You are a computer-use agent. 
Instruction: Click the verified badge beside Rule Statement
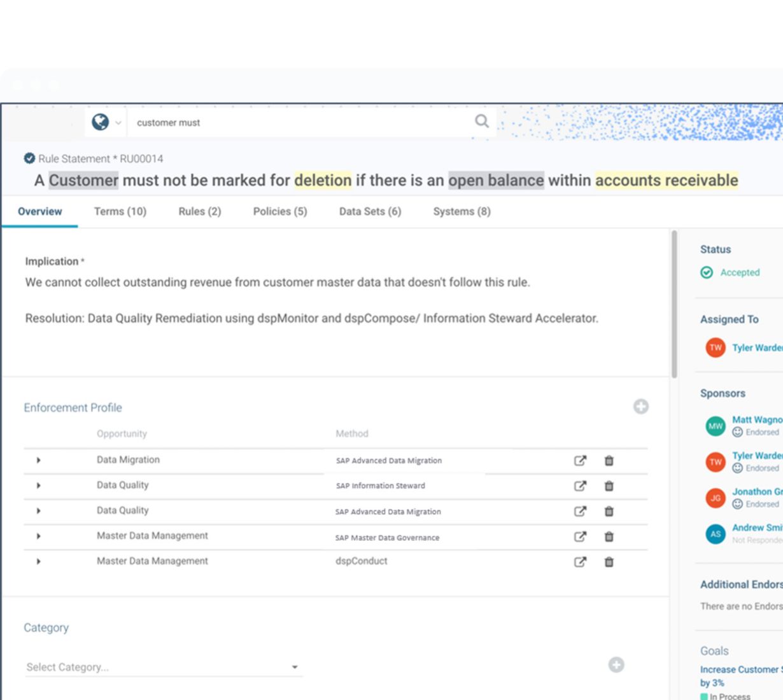(29, 158)
